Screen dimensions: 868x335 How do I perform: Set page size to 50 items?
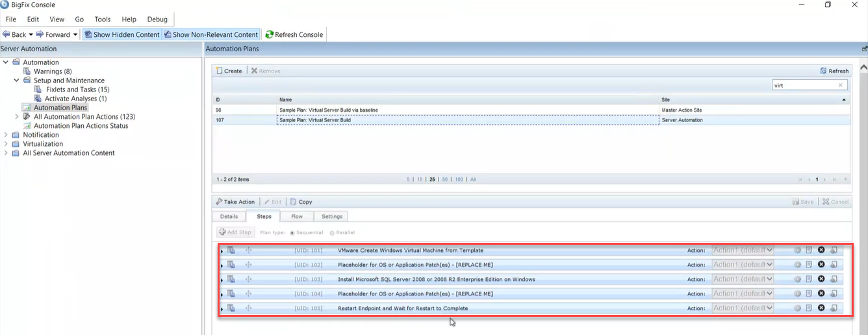tap(444, 179)
